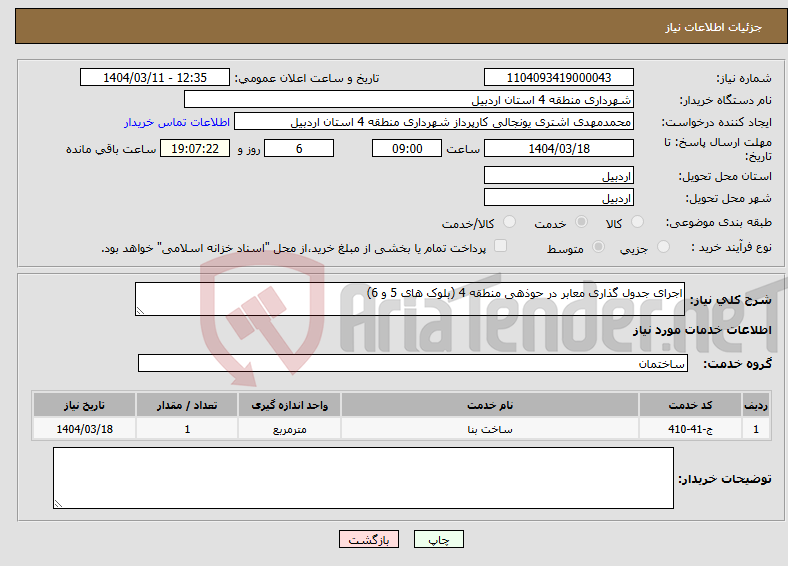Screen dimensions: 788x566
Task: Click the گروه خدمت field ساختمان
Action: tap(413, 363)
